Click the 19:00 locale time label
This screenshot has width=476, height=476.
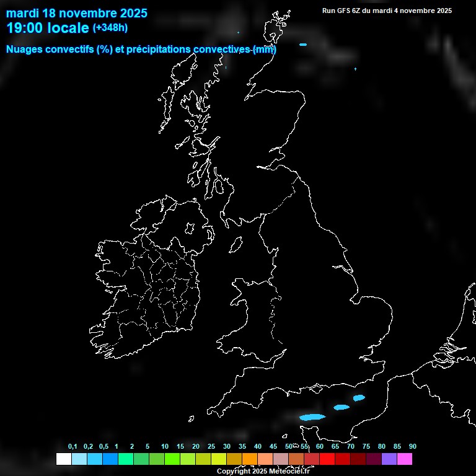(48, 28)
